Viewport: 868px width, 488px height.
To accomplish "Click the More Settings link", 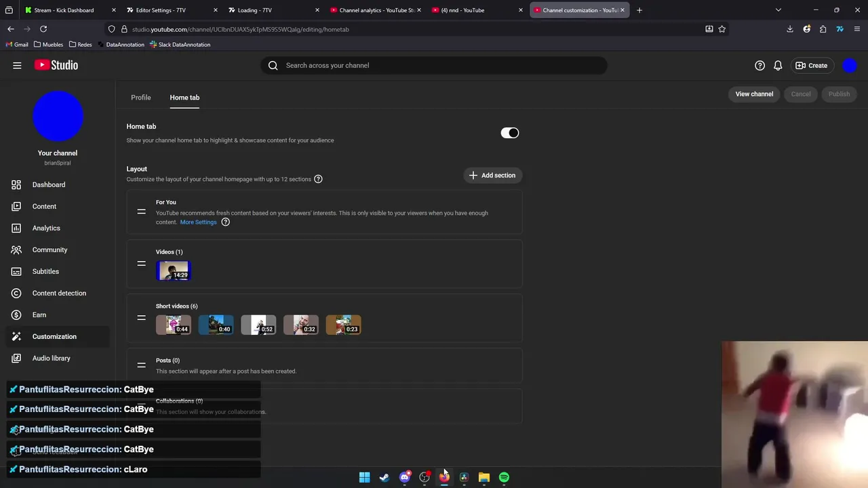I will (x=199, y=222).
